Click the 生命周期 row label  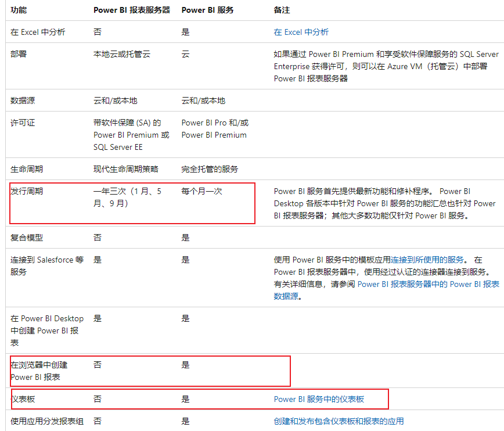pyautogui.click(x=27, y=169)
